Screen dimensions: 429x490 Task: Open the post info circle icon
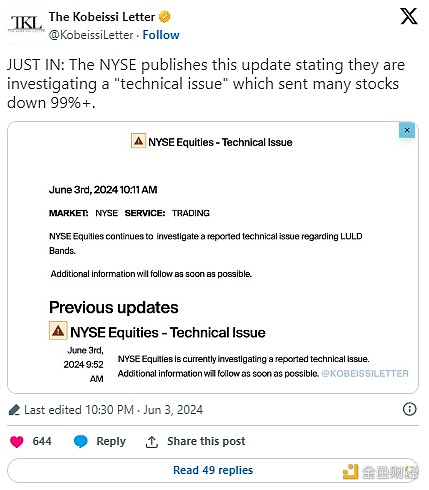click(410, 409)
